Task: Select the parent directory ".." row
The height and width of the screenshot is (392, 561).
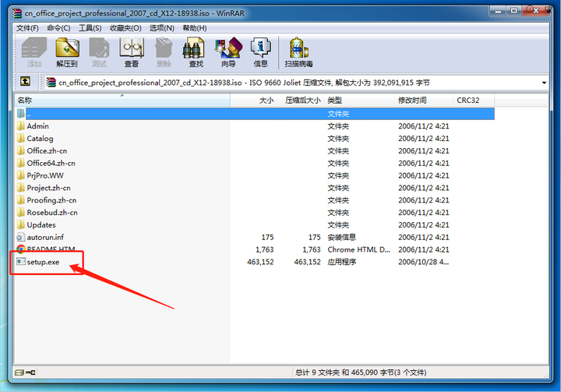Action: [x=255, y=114]
